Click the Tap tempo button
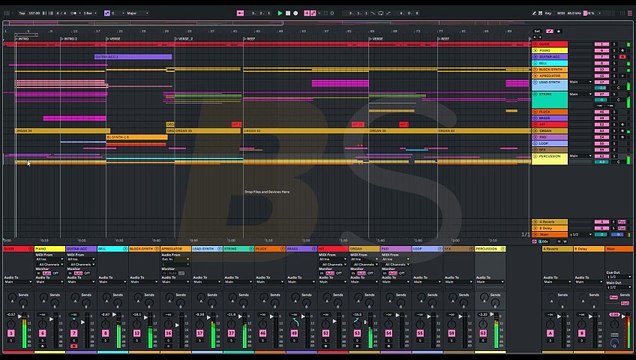The height and width of the screenshot is (360, 636). 22,13
